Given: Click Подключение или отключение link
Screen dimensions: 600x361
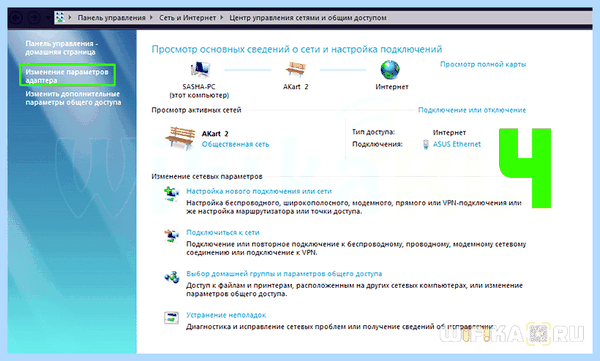Looking at the screenshot, I should pyautogui.click(x=472, y=110).
